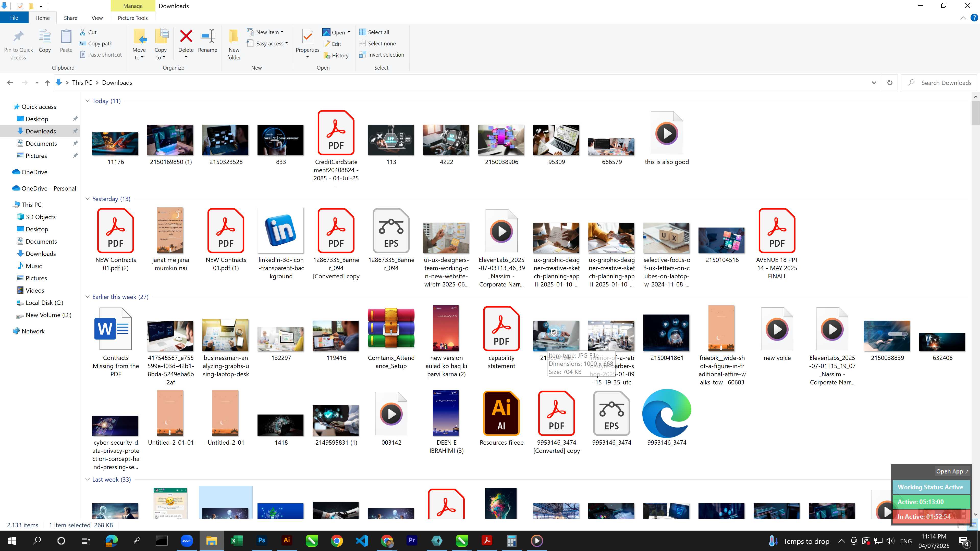The image size is (980, 551).
Task: Switch to large icons view in status bar
Action: point(973,525)
